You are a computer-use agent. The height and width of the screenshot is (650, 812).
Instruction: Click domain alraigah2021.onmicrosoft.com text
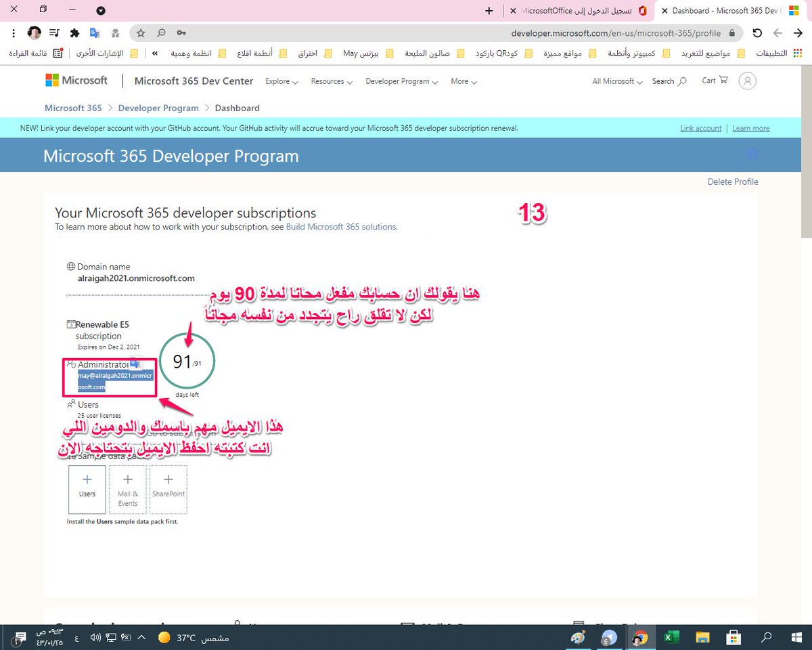click(x=136, y=278)
